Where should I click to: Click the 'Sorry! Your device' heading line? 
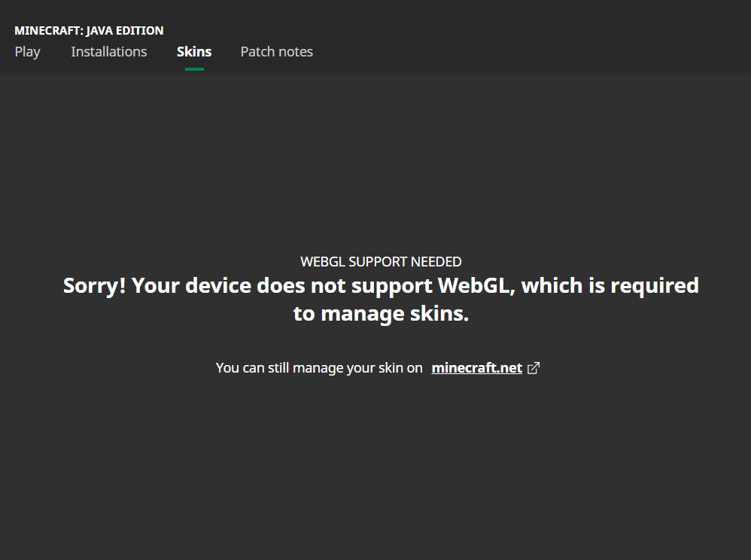point(381,285)
